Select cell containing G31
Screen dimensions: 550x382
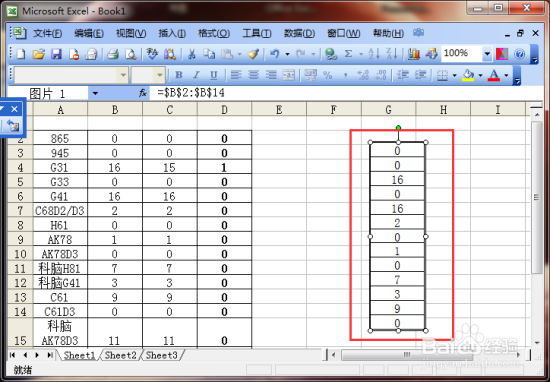60,167
